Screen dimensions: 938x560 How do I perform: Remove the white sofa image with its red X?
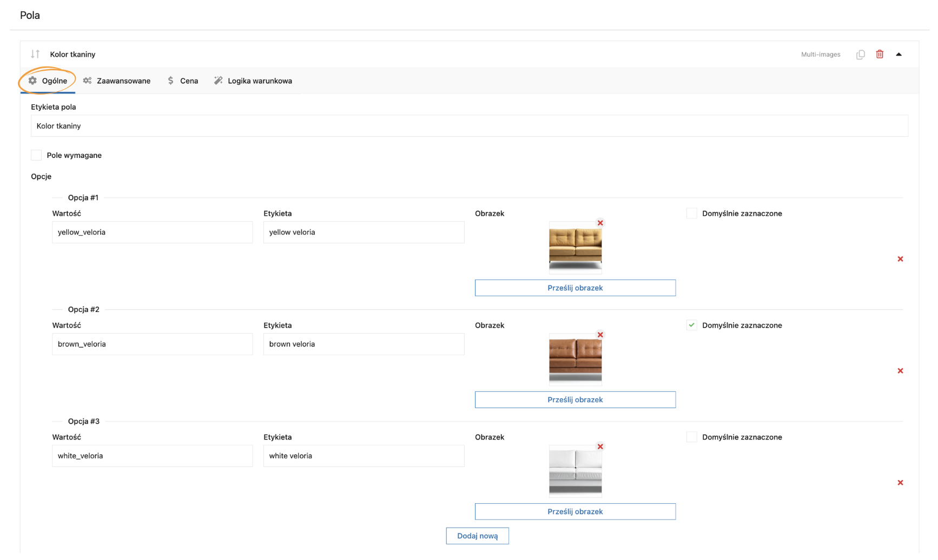coord(600,446)
